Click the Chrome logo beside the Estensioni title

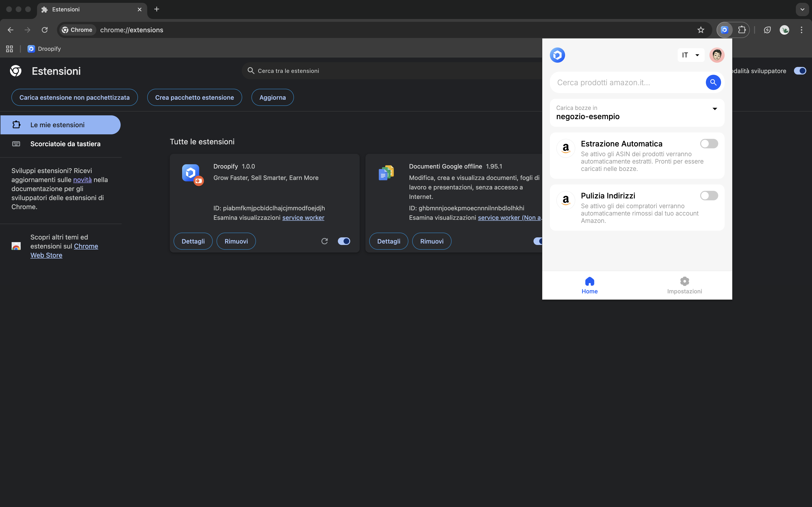coord(16,71)
